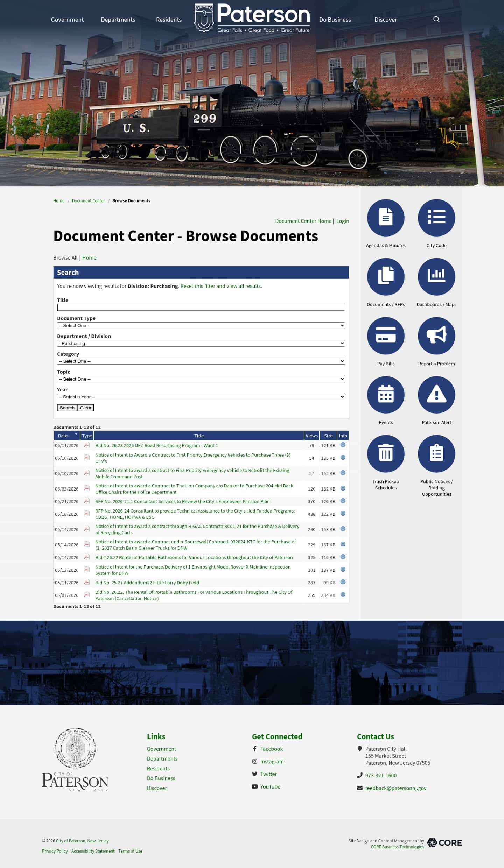Click the feedback@patersonnj.gov email link
This screenshot has height=868, width=504.
point(395,788)
